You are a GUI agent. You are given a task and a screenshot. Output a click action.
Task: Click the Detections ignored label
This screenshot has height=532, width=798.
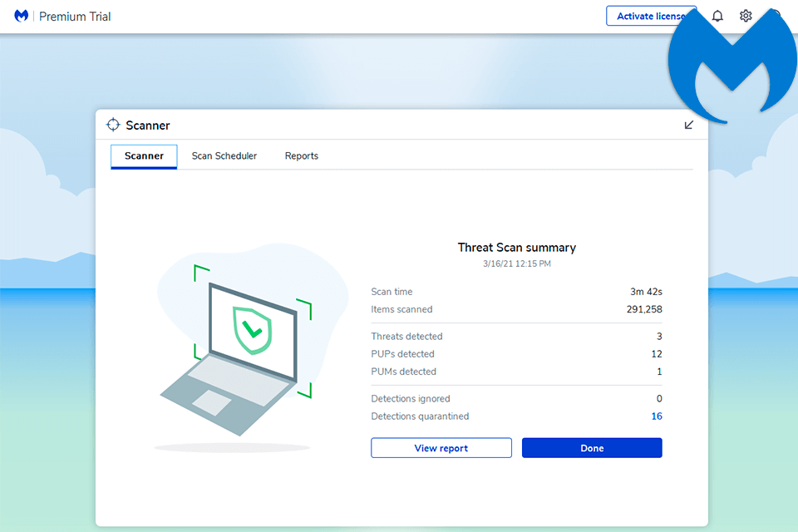point(410,399)
